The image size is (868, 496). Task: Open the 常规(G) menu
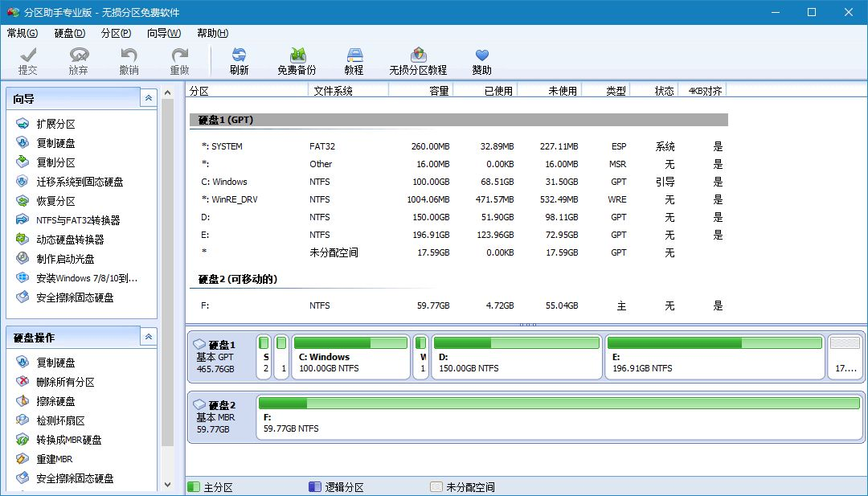(23, 33)
